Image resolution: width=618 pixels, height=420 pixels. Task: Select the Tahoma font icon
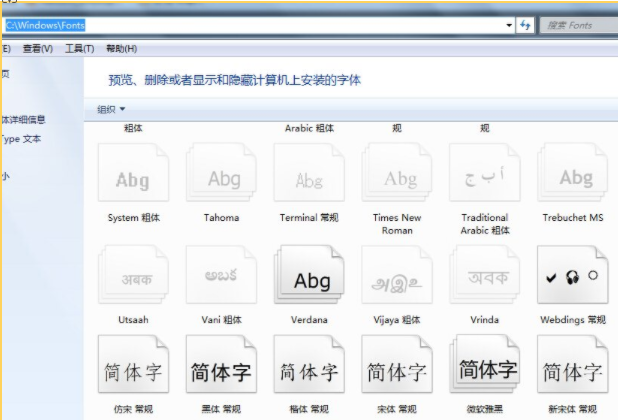pos(222,173)
